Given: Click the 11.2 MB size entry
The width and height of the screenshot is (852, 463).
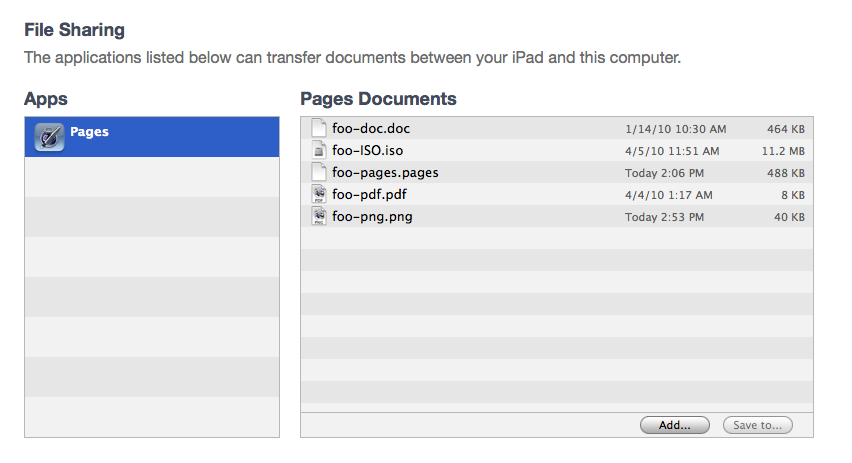Looking at the screenshot, I should click(x=783, y=151).
